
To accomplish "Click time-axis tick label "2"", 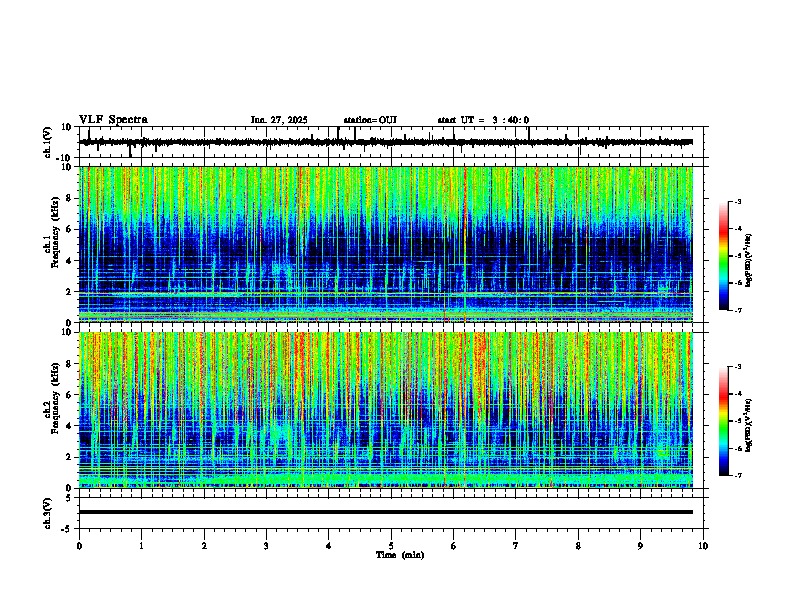I will click(204, 546).
